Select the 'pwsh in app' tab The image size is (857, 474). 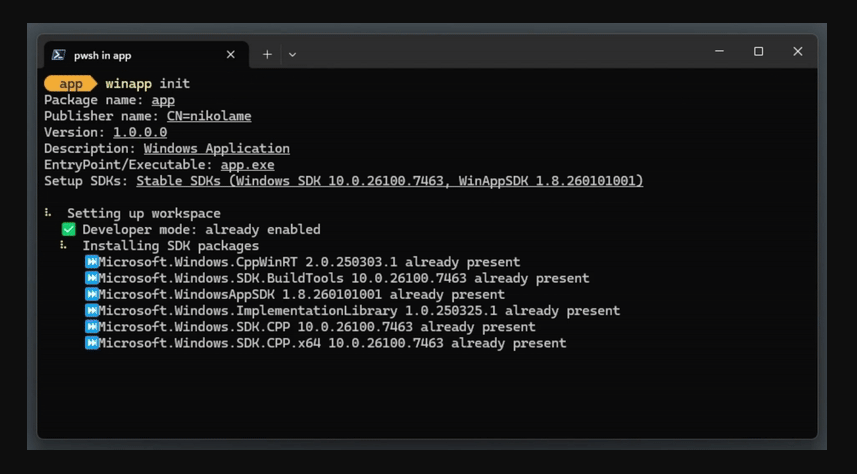click(x=130, y=55)
